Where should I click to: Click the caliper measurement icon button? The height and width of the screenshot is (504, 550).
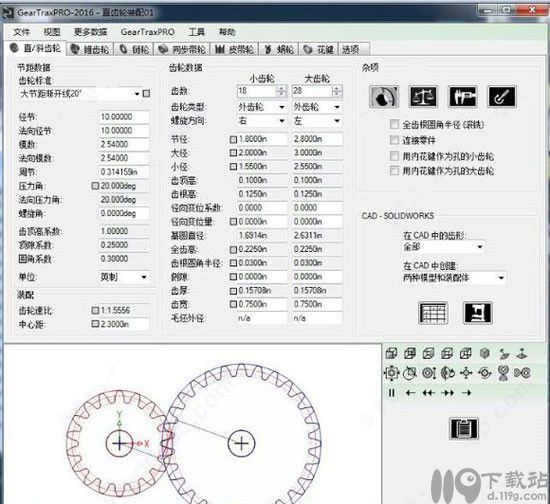pyautogui.click(x=463, y=96)
